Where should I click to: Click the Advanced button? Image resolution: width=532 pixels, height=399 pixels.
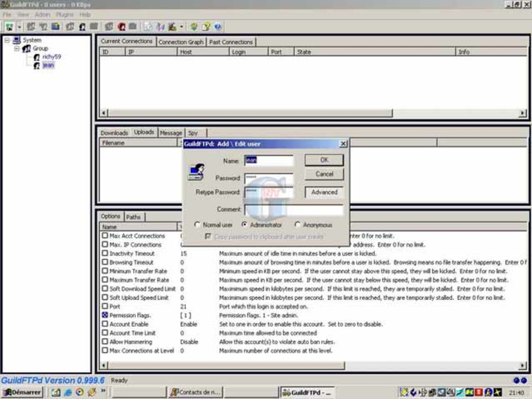[x=324, y=192]
